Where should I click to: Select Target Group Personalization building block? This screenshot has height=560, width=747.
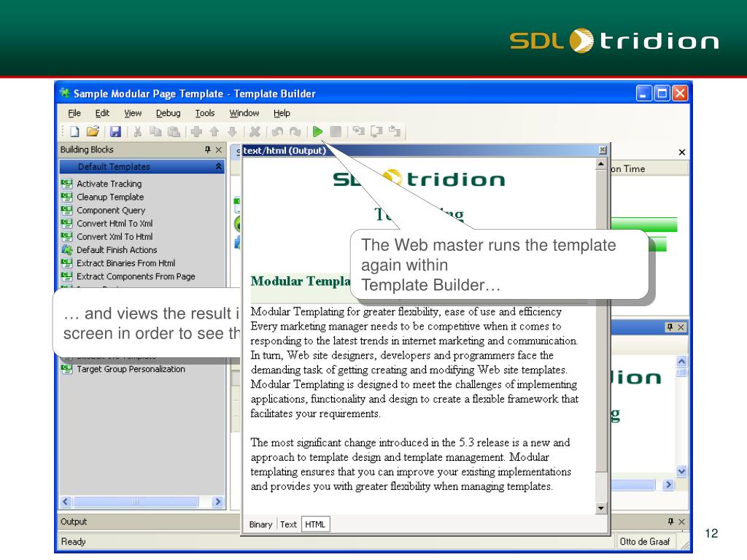131,369
